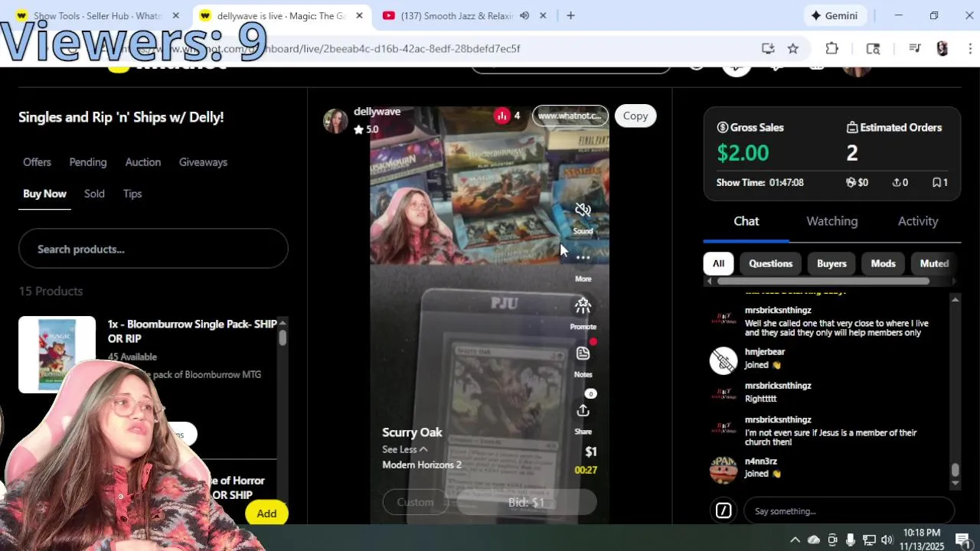Click the www.whatnot.c... link pill
980x551 pixels.
[x=570, y=116]
